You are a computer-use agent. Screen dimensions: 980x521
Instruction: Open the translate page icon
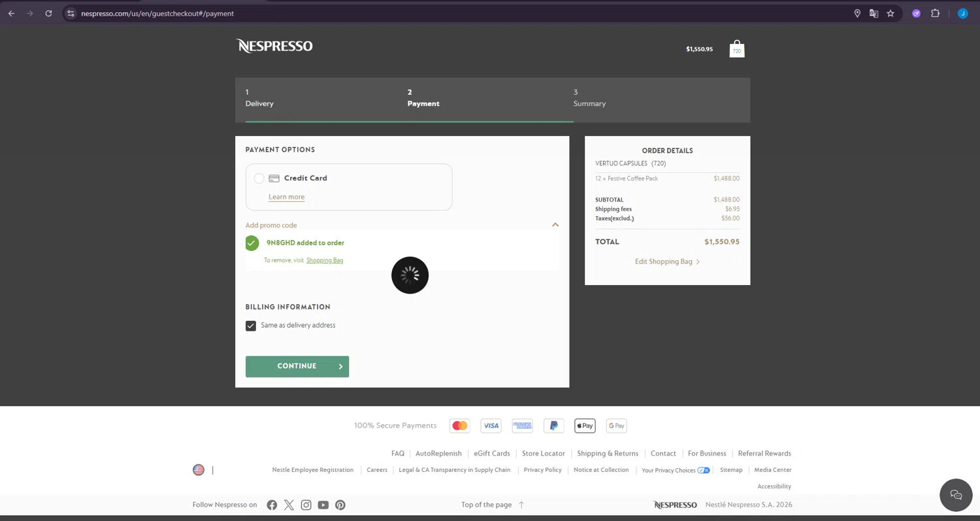(874, 13)
